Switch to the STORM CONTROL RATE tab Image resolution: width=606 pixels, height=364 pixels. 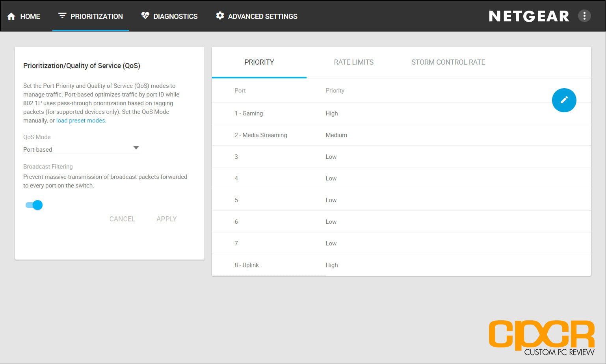448,62
